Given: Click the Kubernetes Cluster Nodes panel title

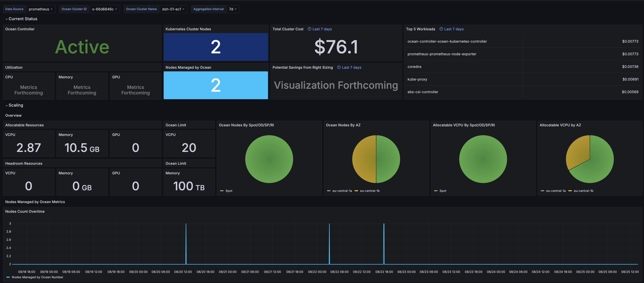Looking at the screenshot, I should pos(188,29).
